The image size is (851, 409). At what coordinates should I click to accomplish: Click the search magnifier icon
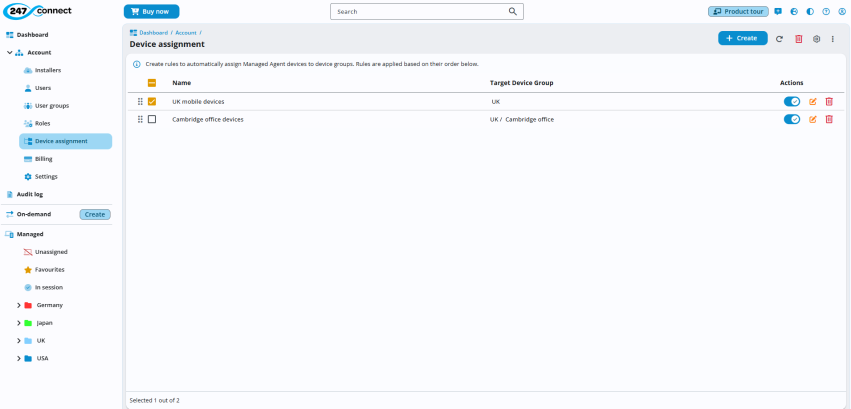click(x=512, y=11)
